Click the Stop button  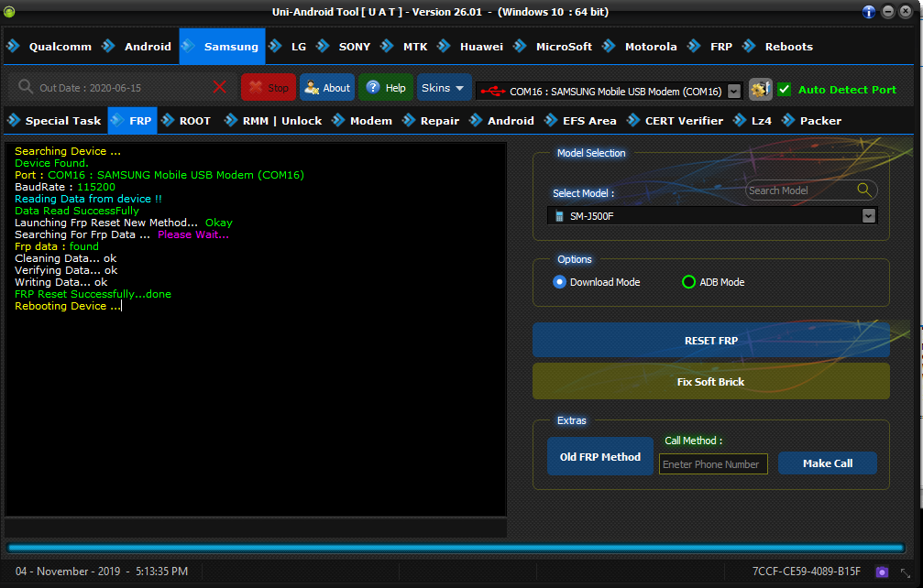[x=269, y=88]
